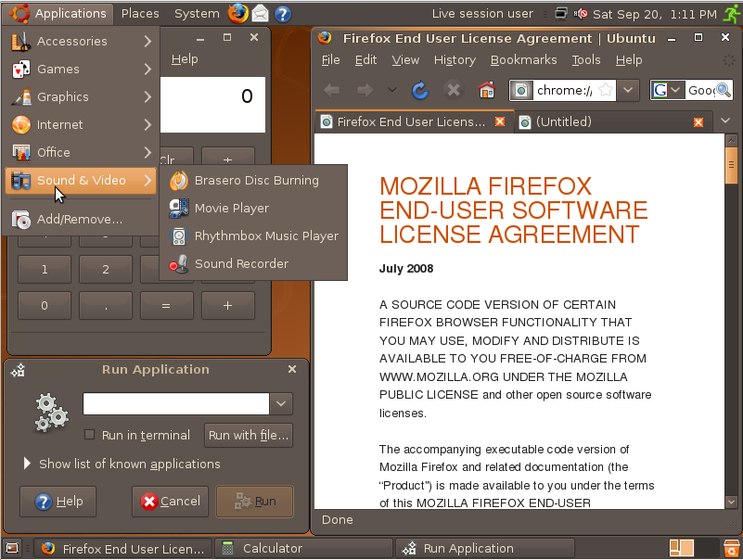743x560 pixels.
Task: Open the Google search engine dropdown
Action: tap(667, 90)
